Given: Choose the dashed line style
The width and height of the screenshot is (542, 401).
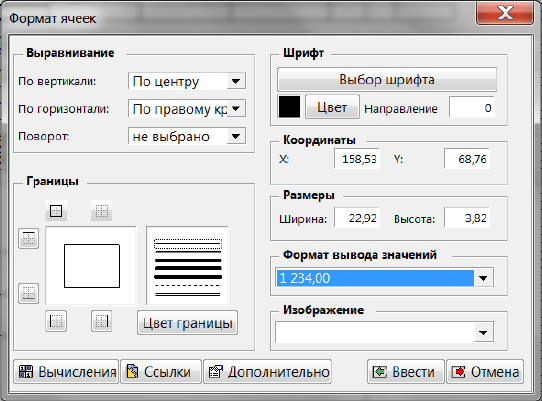Looking at the screenshot, I should (x=188, y=286).
